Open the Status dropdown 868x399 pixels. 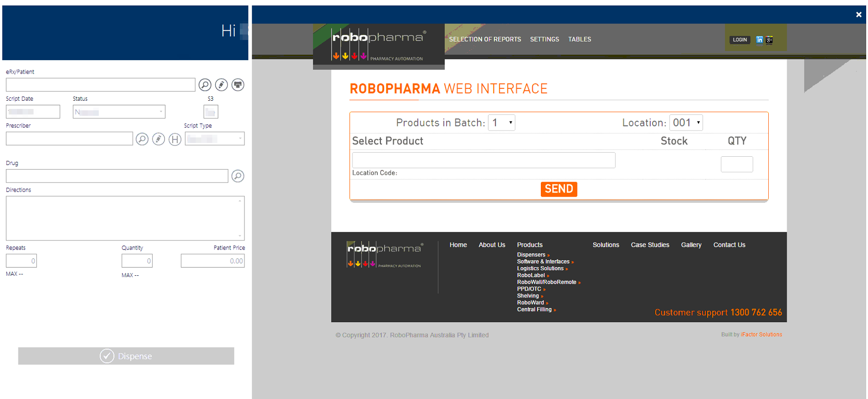(x=119, y=112)
